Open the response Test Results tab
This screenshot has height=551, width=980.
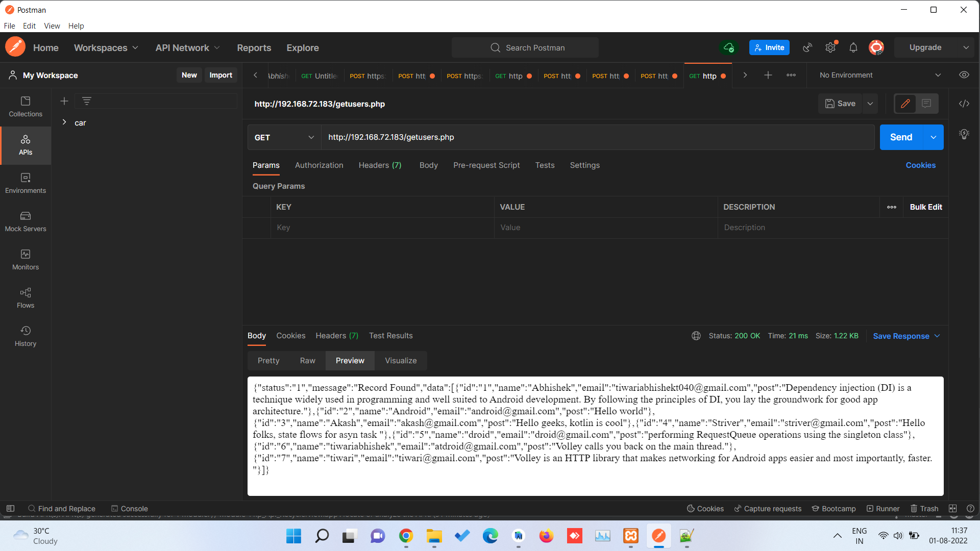391,336
